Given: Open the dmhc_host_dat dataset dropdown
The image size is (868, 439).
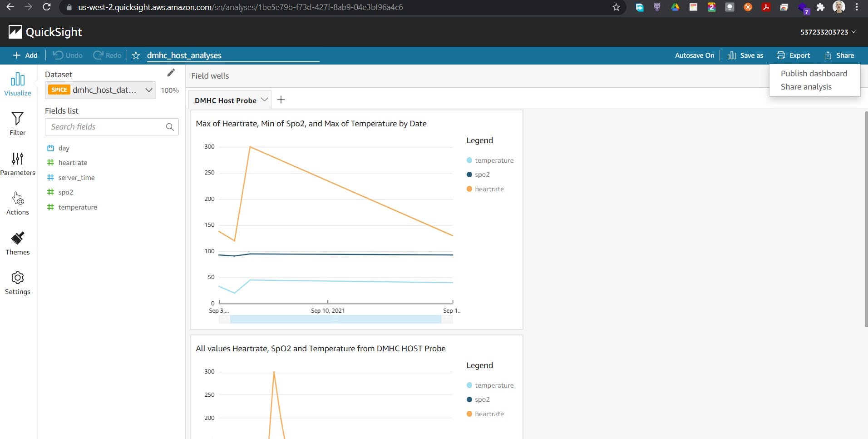Looking at the screenshot, I should point(100,90).
